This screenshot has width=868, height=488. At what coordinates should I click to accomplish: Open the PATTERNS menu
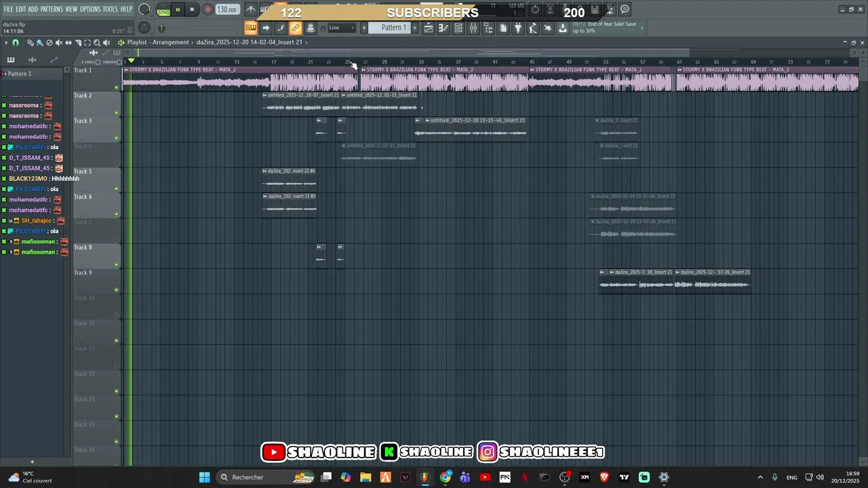(52, 9)
